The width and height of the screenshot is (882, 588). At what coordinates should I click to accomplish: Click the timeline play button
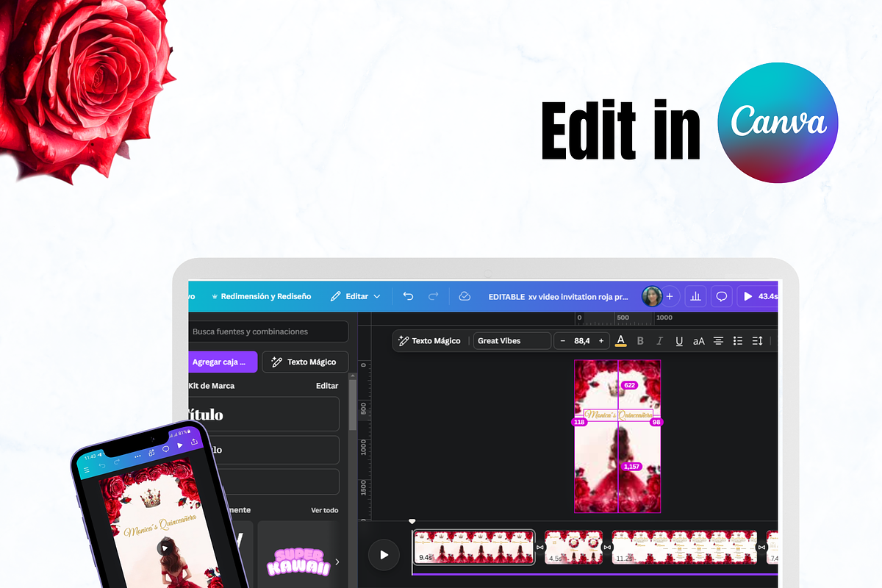click(384, 555)
